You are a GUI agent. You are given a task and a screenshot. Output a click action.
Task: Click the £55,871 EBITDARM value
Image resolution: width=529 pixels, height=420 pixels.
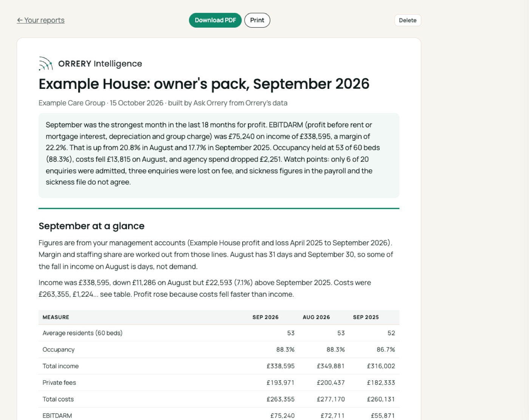[383, 416]
